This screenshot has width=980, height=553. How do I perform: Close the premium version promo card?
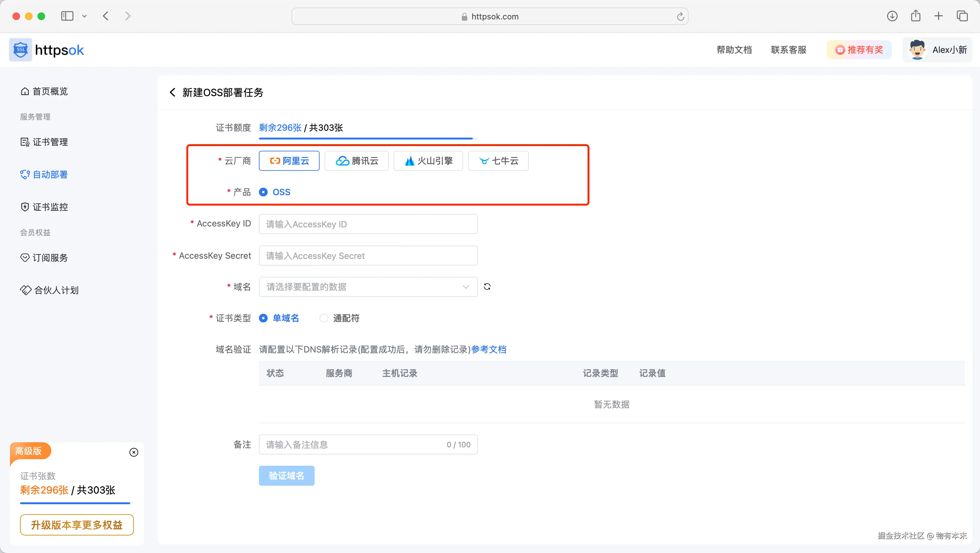pos(134,452)
